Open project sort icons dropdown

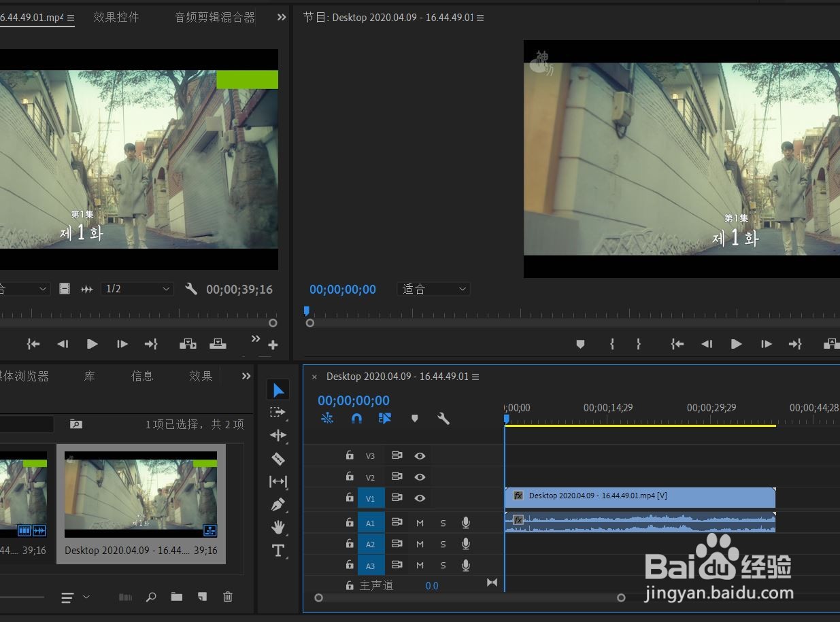point(75,598)
